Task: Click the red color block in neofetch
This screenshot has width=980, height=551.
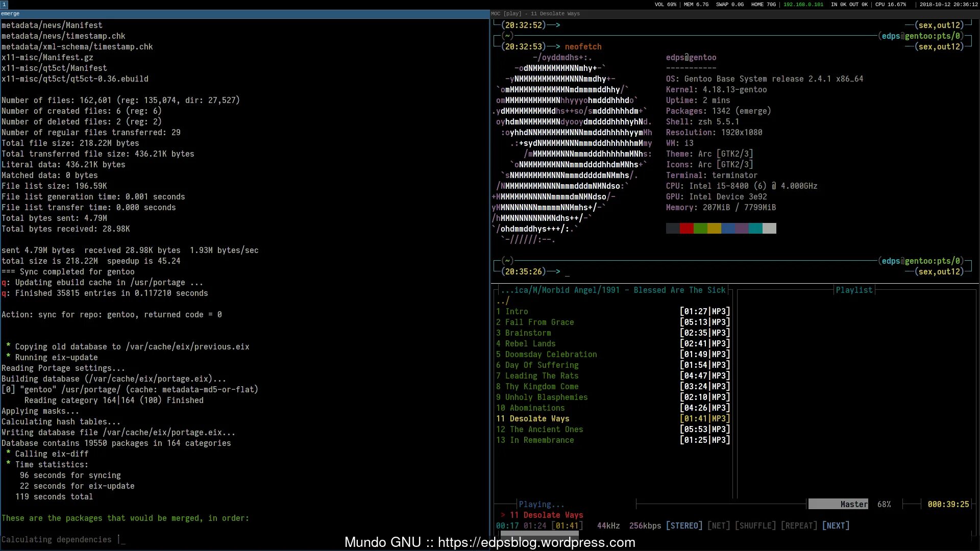Action: [x=687, y=229]
